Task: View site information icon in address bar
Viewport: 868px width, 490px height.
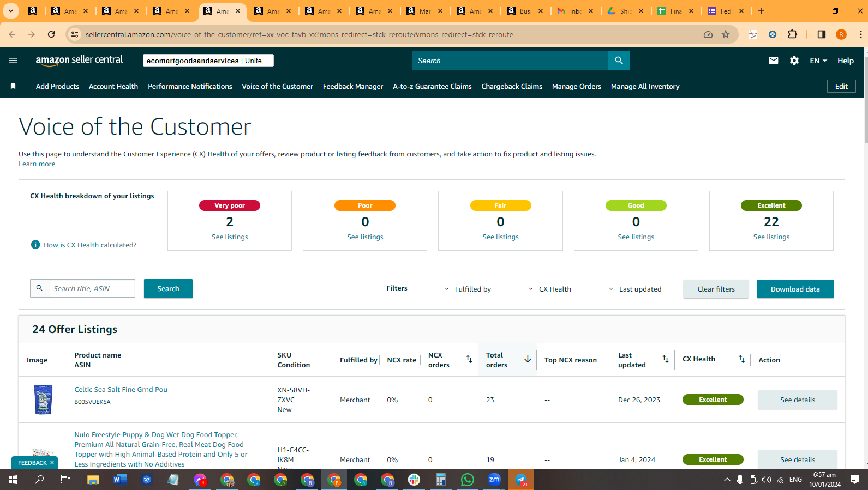Action: (75, 34)
